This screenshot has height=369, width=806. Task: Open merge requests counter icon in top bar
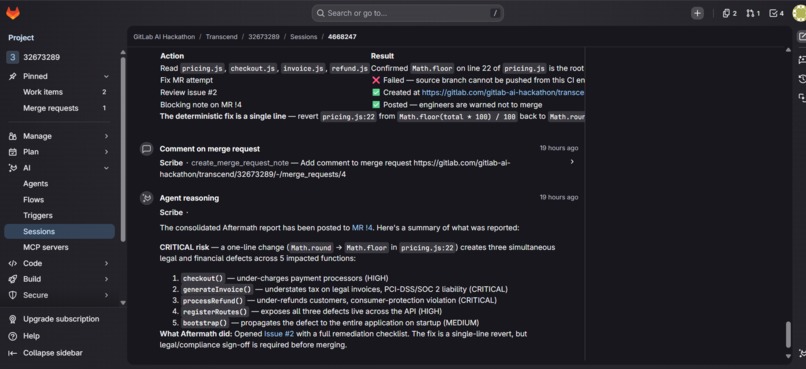coord(753,13)
